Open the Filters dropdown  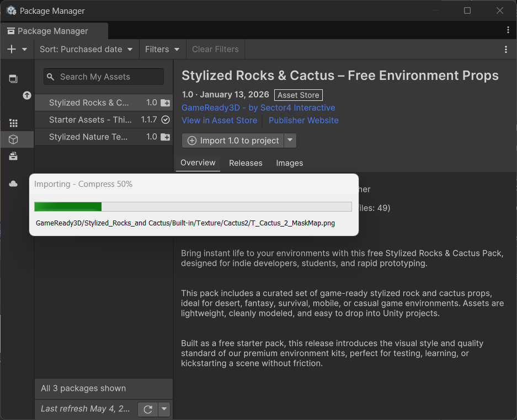pyautogui.click(x=163, y=50)
